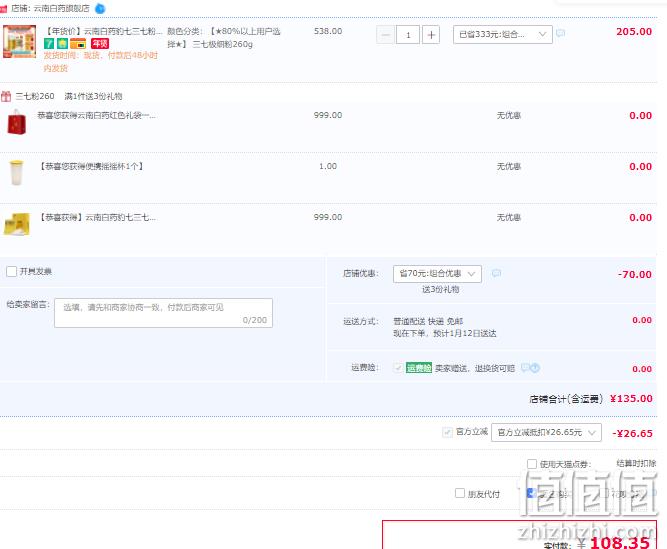Click the comment icon beside 省70元 dropdown

(496, 273)
